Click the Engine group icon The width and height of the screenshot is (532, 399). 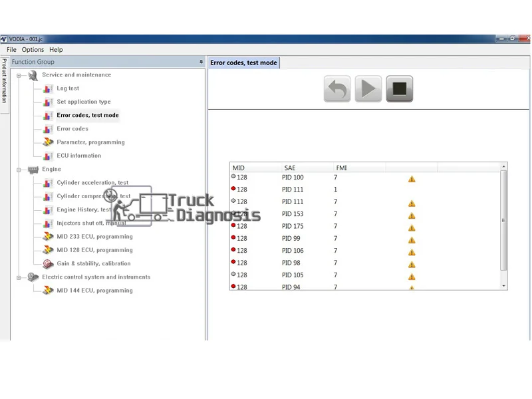coord(33,169)
